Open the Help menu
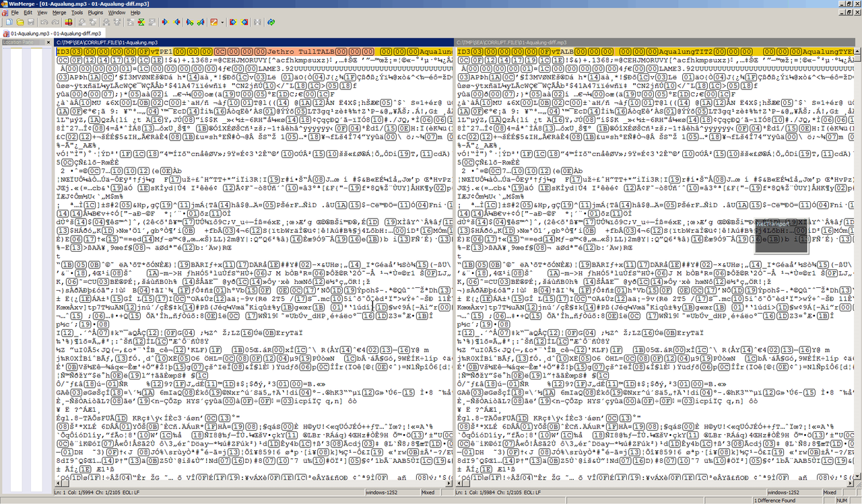This screenshot has width=862, height=504. click(135, 13)
